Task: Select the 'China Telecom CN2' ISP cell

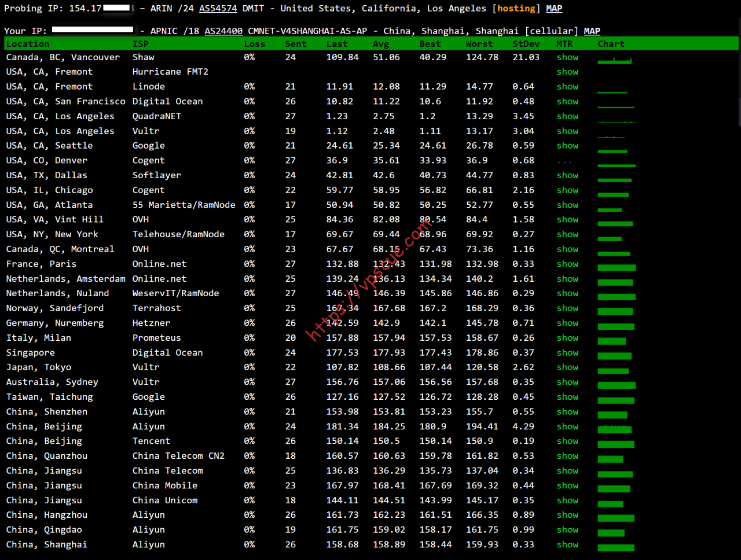Action: point(178,456)
